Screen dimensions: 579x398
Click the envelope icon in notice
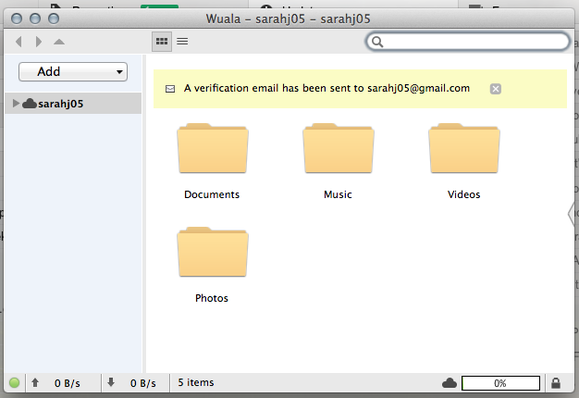170,89
